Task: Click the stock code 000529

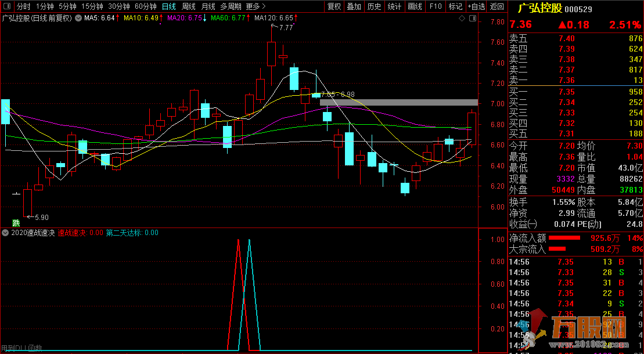Action: coord(578,9)
